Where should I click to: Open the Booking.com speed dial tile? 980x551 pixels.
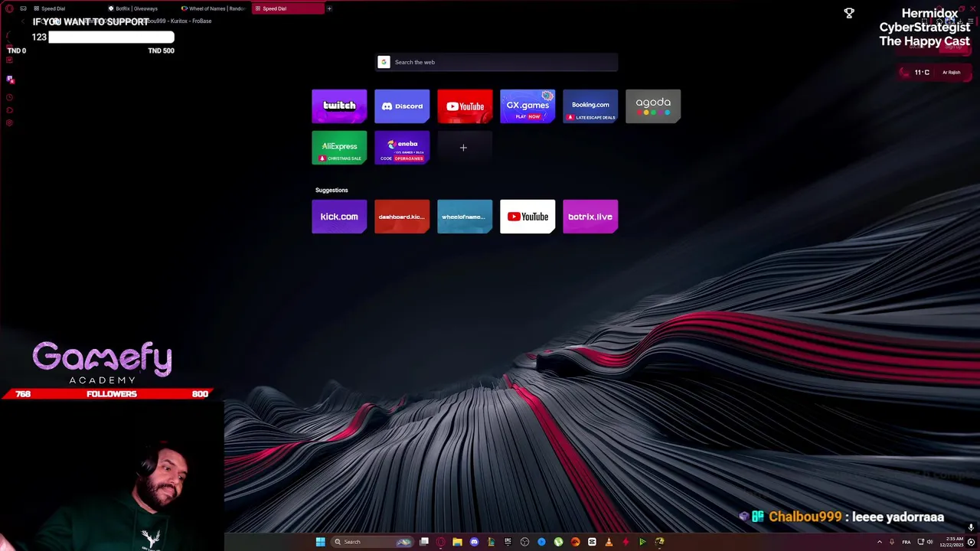[590, 106]
